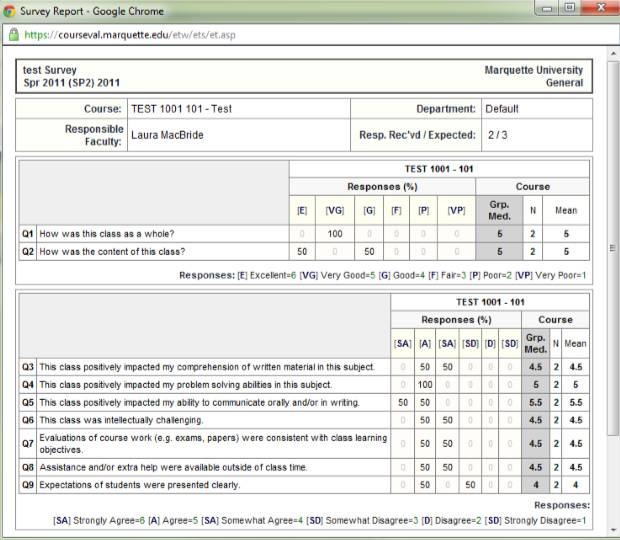Click Q4 problem solving abilities question

pos(185,385)
